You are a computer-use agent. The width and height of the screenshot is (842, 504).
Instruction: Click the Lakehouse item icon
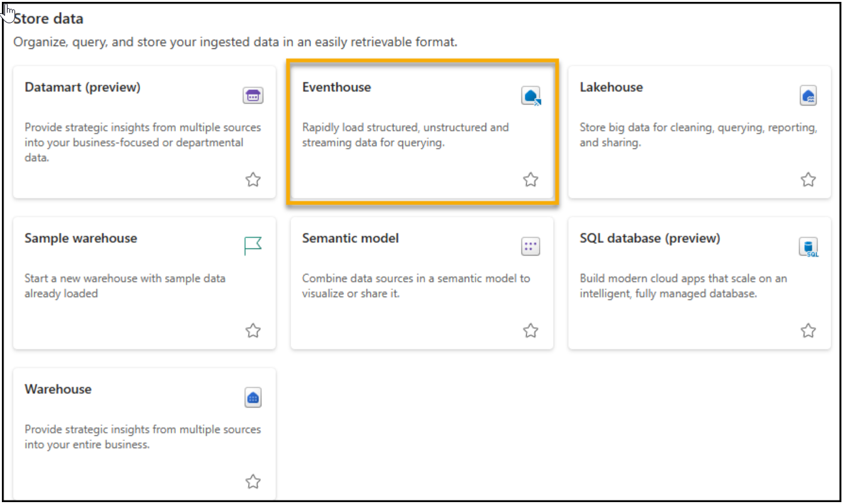(x=808, y=96)
